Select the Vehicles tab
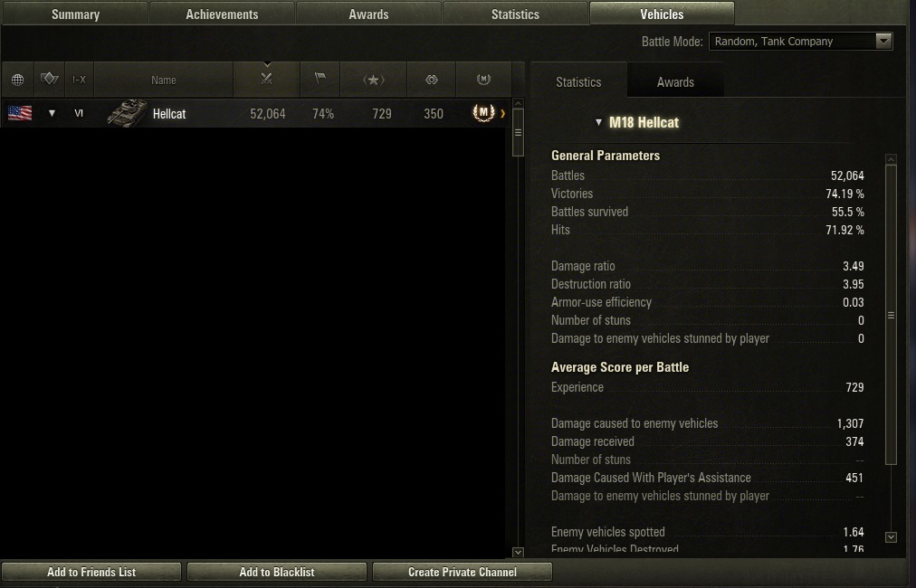 pyautogui.click(x=662, y=14)
